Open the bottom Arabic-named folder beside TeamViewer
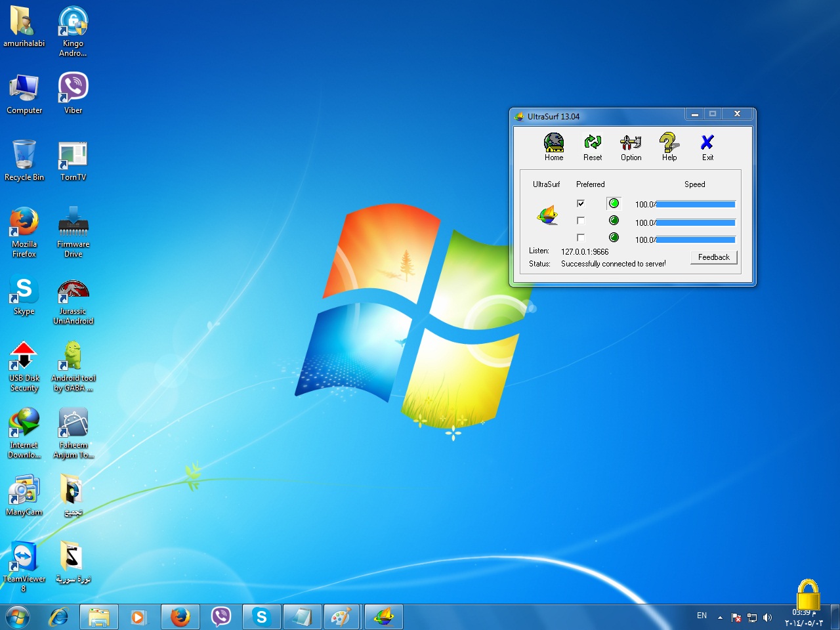The width and height of the screenshot is (840, 630). [73, 562]
